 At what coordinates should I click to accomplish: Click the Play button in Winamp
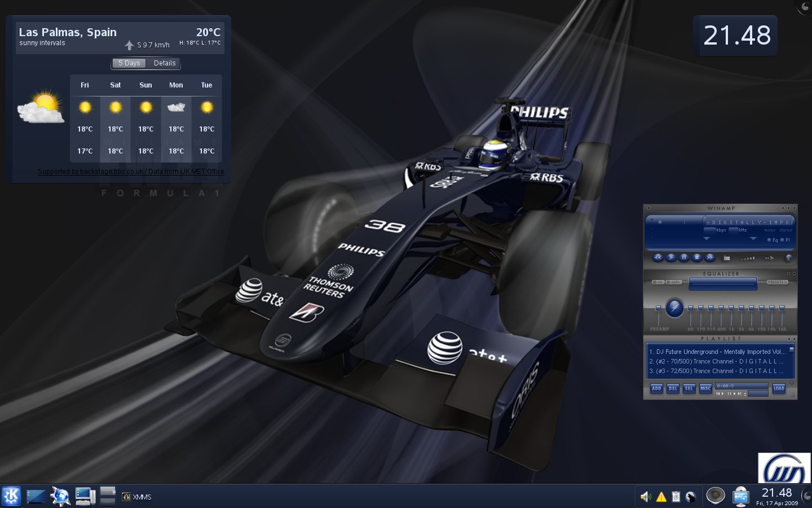pyautogui.click(x=670, y=257)
